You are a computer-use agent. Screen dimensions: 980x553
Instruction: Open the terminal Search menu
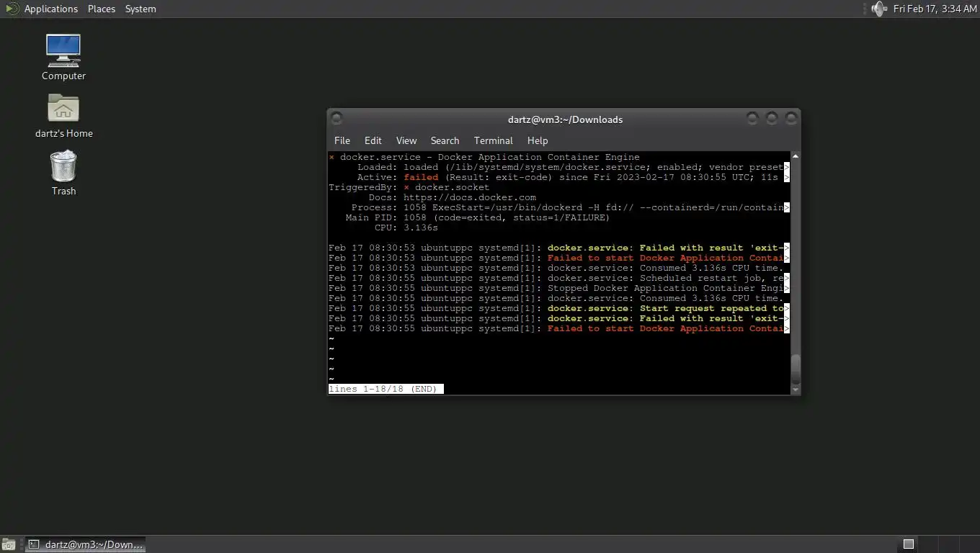tap(445, 140)
